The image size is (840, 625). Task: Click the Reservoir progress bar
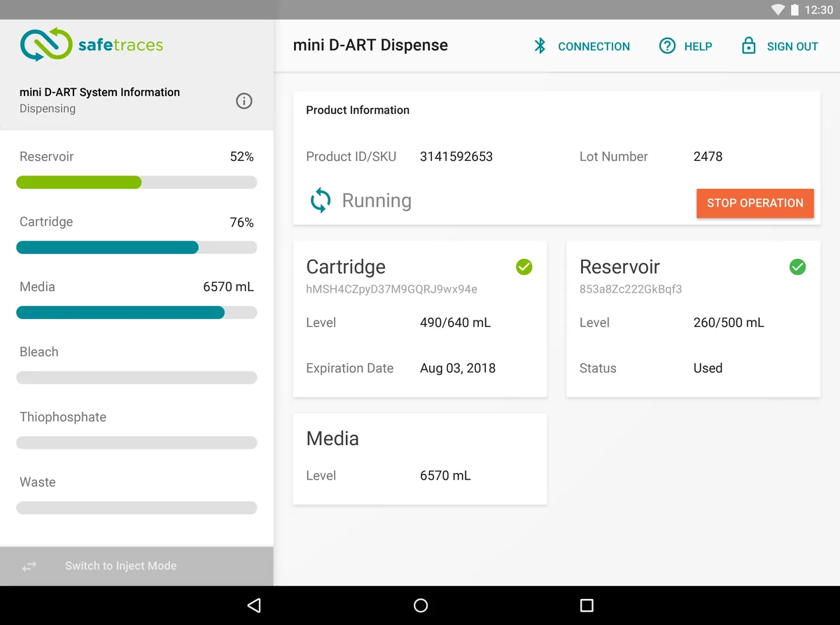pyautogui.click(x=136, y=183)
